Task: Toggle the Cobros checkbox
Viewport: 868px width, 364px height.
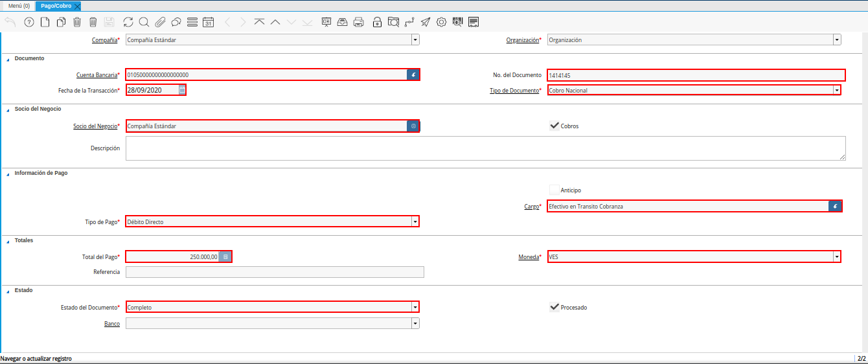Action: (554, 126)
